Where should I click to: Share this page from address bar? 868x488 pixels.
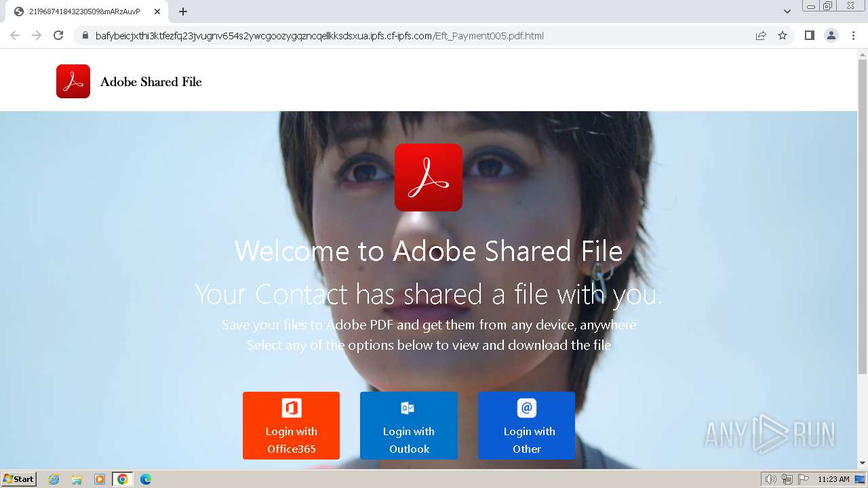click(x=761, y=35)
